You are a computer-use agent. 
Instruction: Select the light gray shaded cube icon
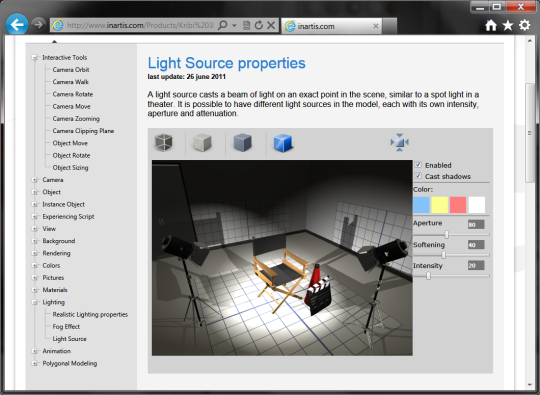202,143
